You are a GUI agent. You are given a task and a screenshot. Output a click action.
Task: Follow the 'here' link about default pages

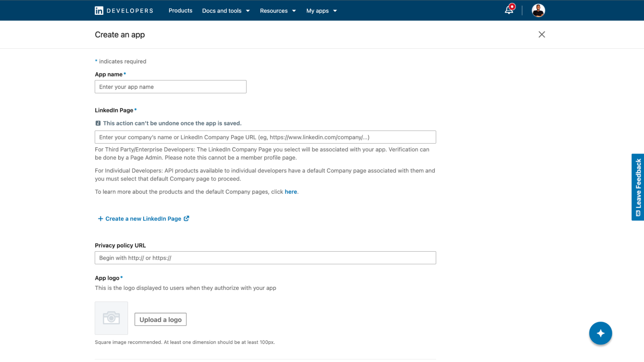point(291,192)
